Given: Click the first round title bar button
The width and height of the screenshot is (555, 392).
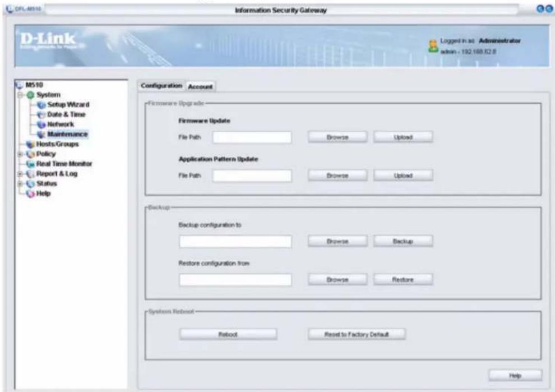Looking at the screenshot, I should point(540,9).
